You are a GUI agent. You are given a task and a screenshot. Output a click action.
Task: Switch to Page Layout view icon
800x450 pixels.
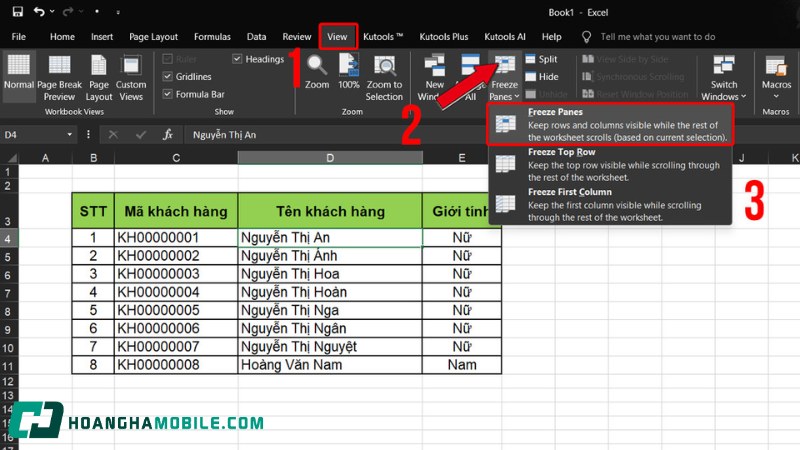(x=98, y=77)
